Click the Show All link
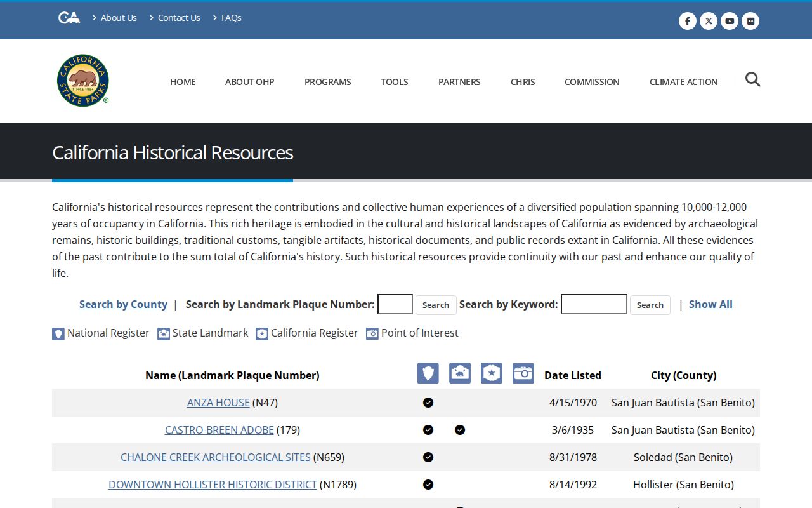Image resolution: width=812 pixels, height=508 pixels. pos(710,304)
